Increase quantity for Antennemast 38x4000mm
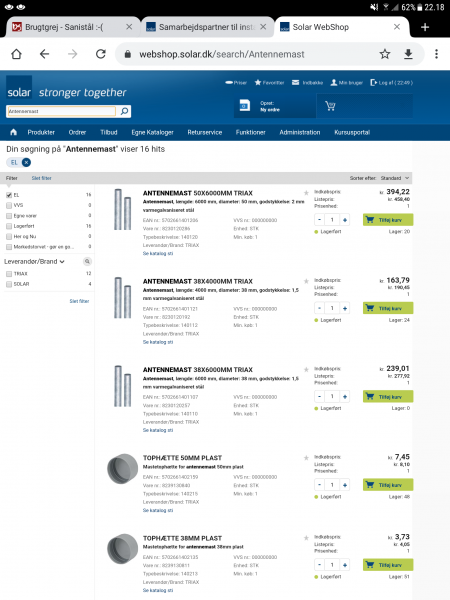This screenshot has width=450, height=600. 345,308
